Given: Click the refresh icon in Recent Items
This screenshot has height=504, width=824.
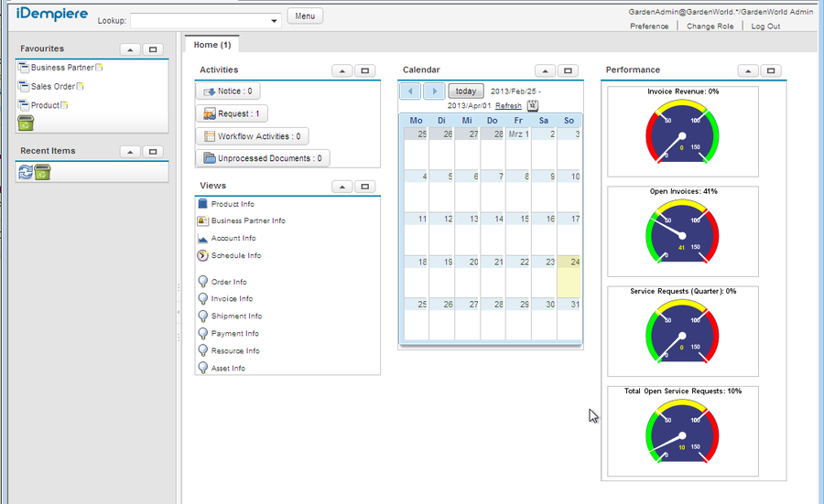Looking at the screenshot, I should [26, 171].
